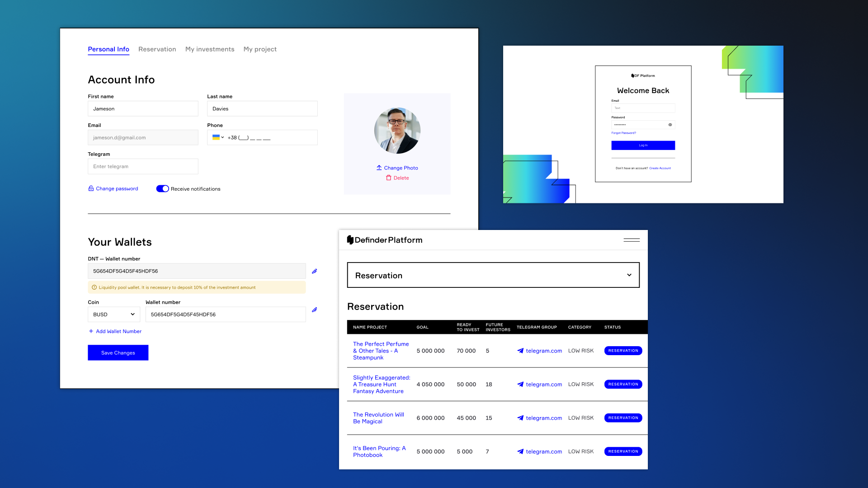Open the phone country flag selector
This screenshot has height=488, width=868.
click(217, 137)
